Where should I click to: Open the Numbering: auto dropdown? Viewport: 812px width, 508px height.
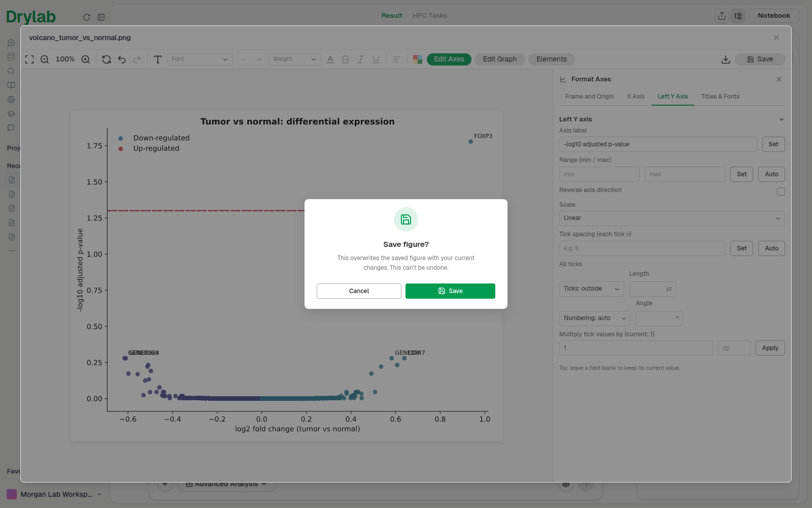point(595,319)
